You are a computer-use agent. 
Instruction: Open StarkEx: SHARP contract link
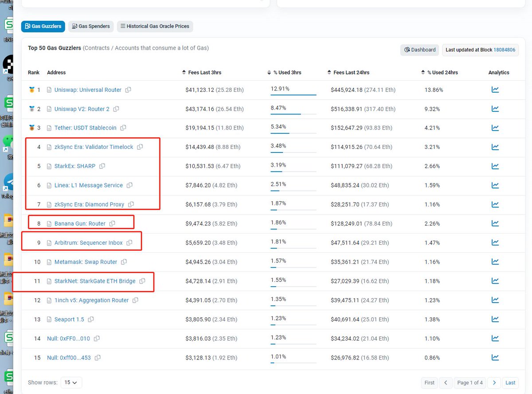tap(75, 166)
